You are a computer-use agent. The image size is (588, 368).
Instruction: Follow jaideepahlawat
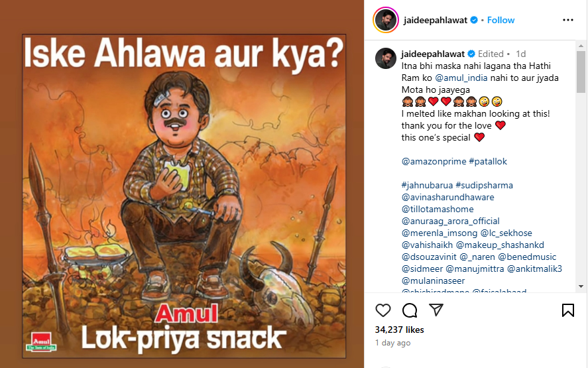[x=500, y=20]
